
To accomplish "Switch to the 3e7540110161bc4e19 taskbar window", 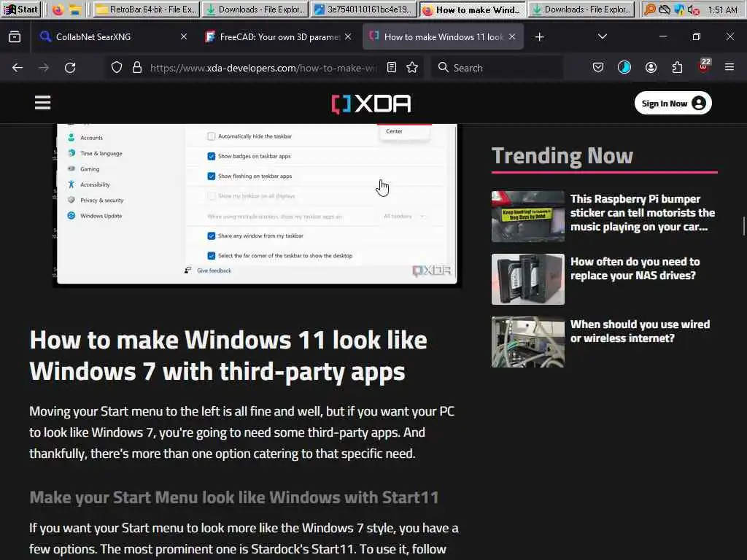I will coord(363,9).
